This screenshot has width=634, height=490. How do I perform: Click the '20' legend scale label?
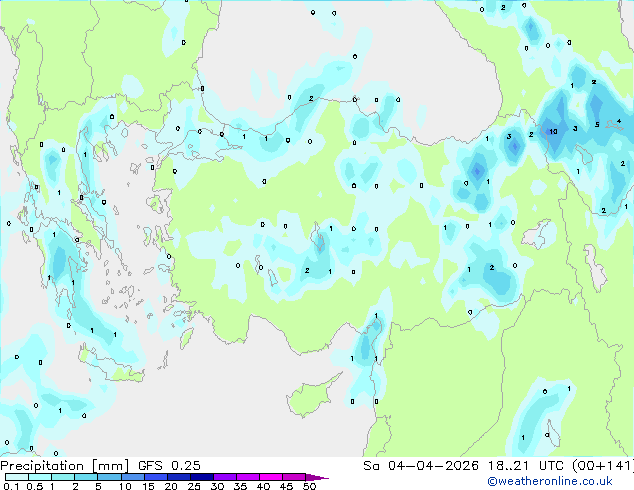(171, 486)
